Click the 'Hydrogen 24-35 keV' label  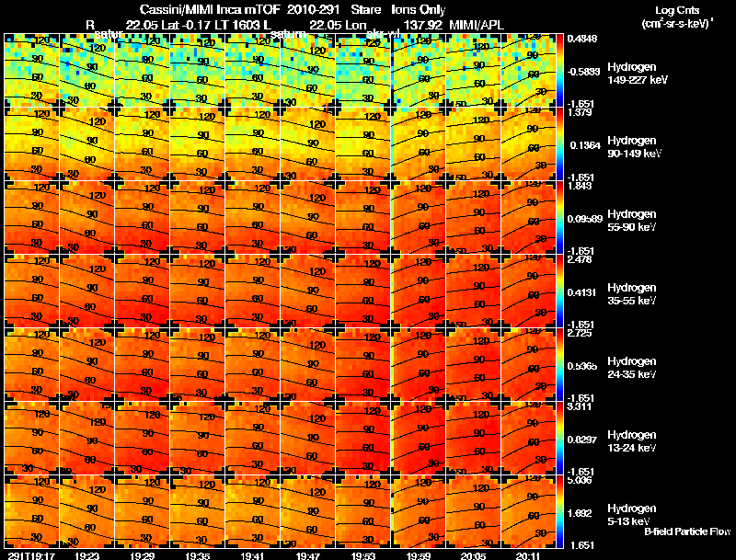[x=631, y=368]
